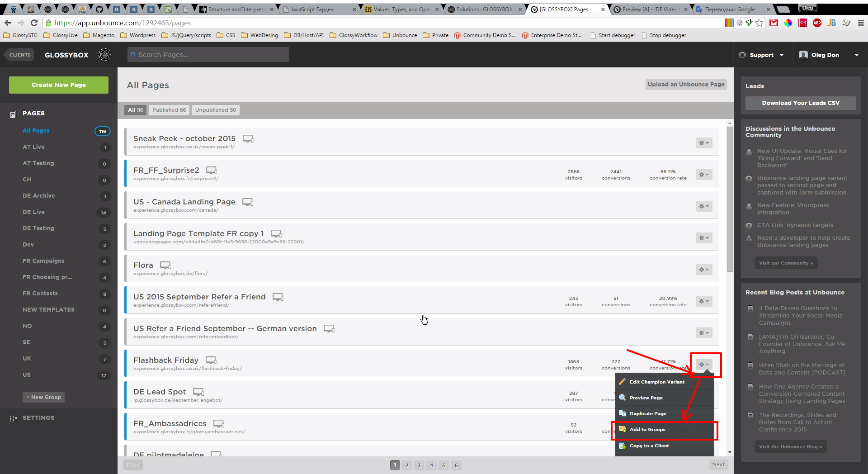Screen dimensions: 868x474
Task: Open gear menu for FR_FF_Surprise2 page
Action: pos(704,175)
